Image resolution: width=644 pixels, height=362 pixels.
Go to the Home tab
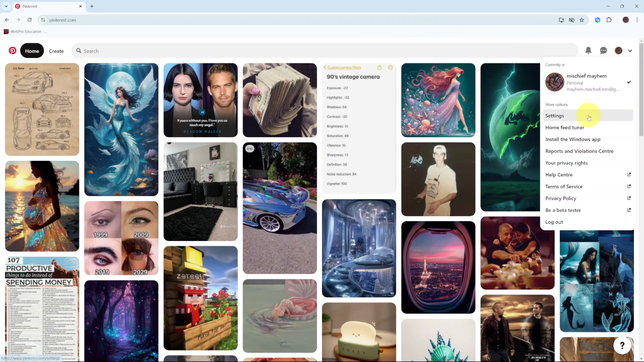click(32, 51)
